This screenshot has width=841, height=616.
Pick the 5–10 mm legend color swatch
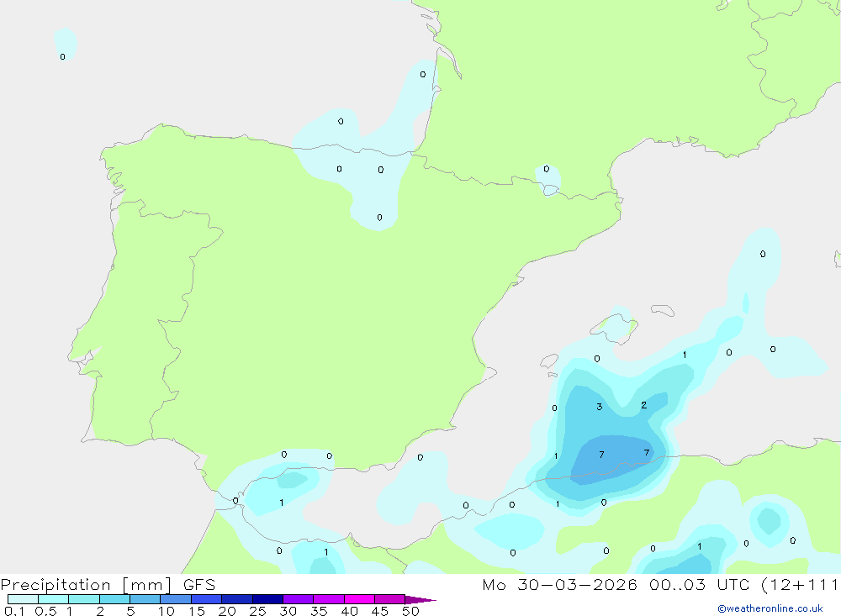(x=145, y=599)
